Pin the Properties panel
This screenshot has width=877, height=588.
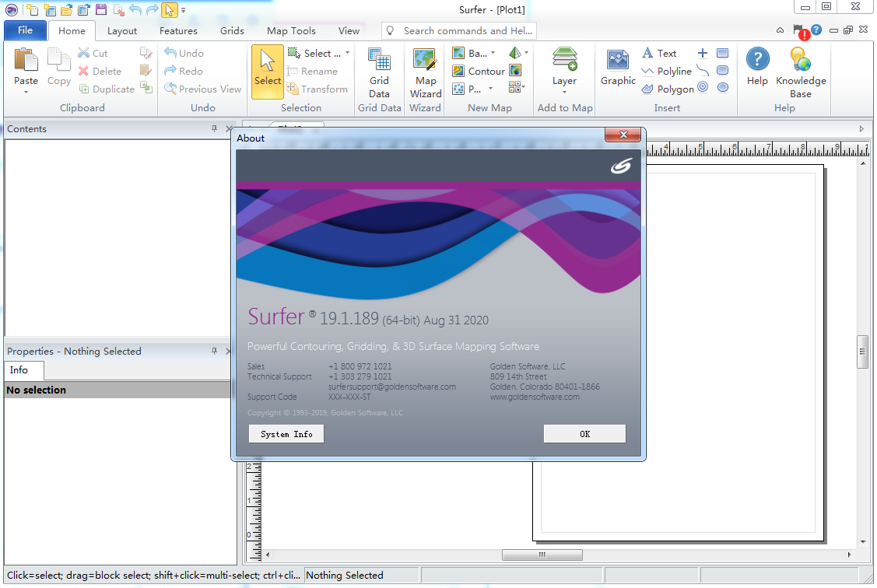213,351
